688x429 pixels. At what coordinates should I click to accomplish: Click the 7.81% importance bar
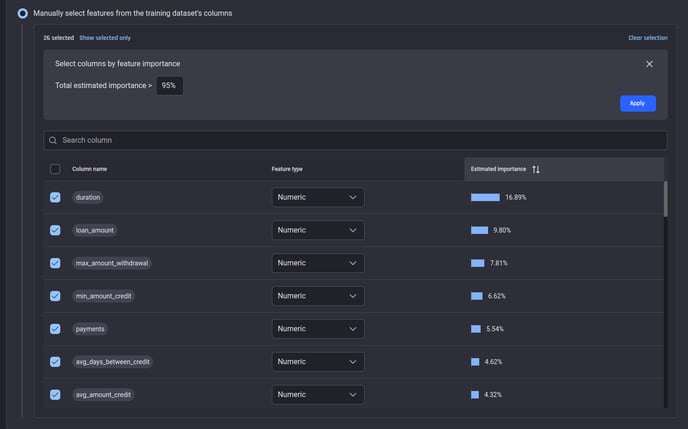(478, 263)
